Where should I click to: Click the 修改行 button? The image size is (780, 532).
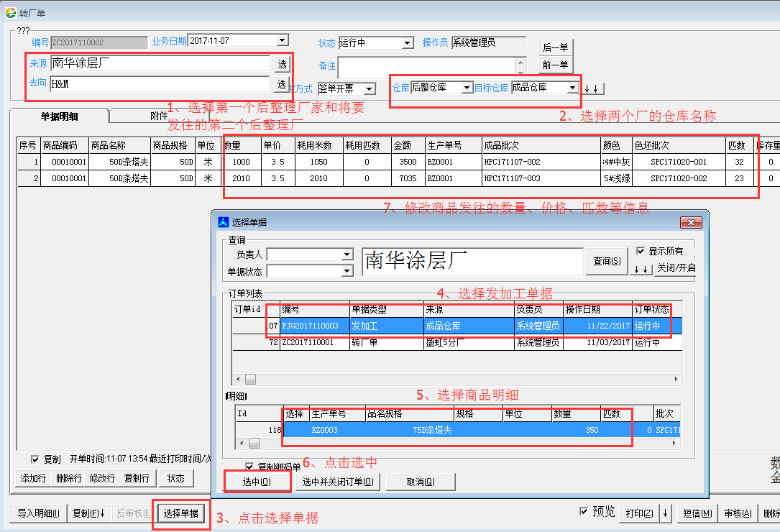point(103,478)
